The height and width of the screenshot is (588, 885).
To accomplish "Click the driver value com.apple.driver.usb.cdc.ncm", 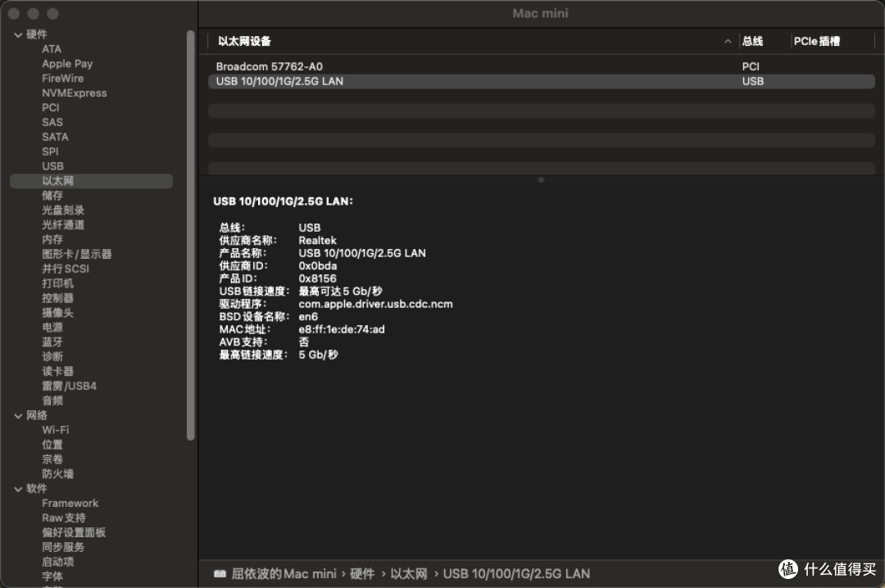I will [375, 304].
